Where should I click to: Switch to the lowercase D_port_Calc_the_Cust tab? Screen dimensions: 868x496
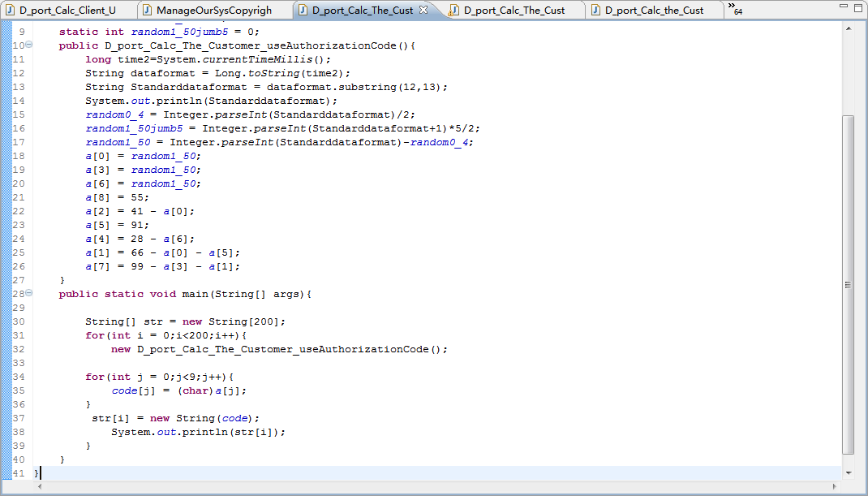[655, 10]
